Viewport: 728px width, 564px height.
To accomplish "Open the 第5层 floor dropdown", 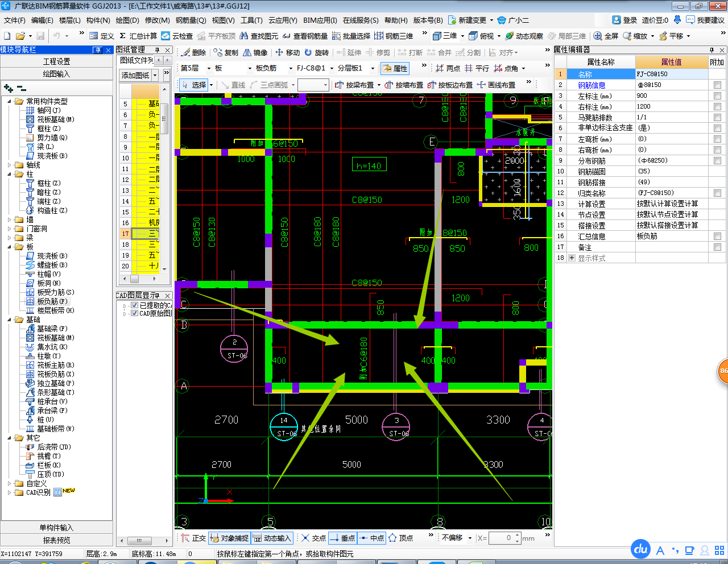I will pyautogui.click(x=209, y=68).
